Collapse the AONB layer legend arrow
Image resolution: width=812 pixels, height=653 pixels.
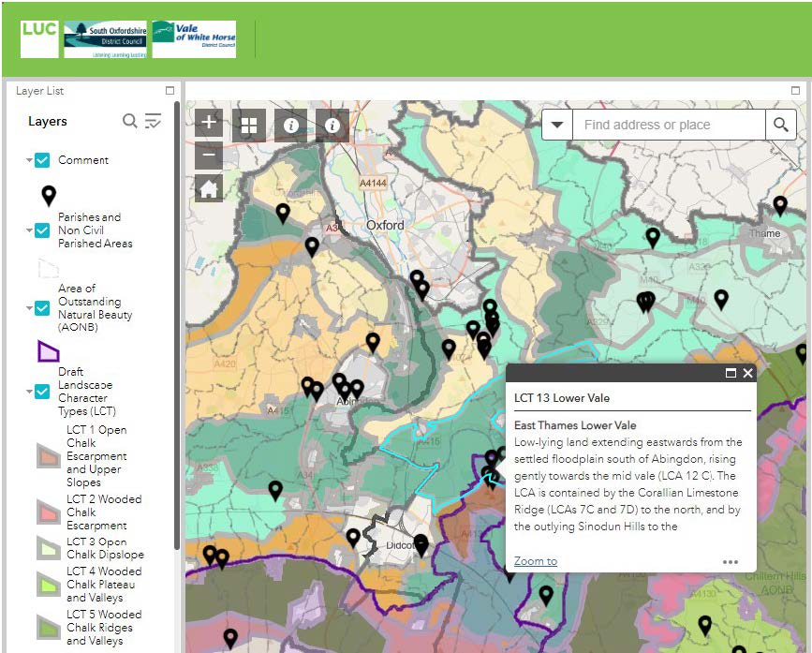[x=29, y=308]
